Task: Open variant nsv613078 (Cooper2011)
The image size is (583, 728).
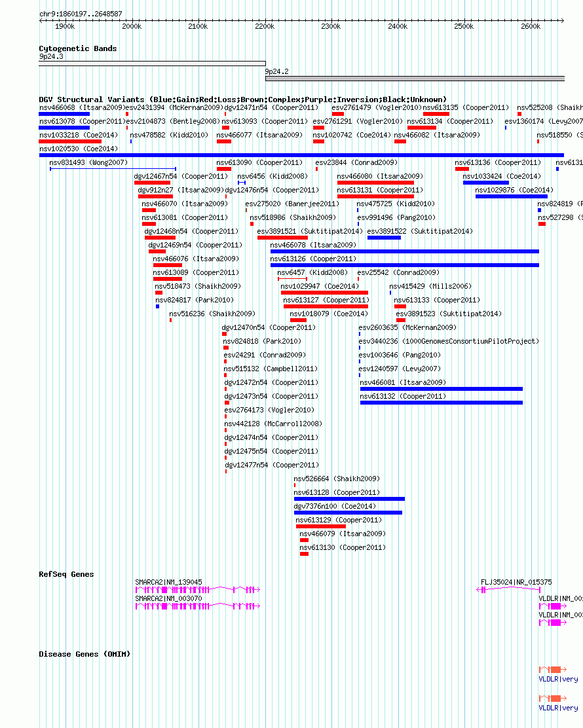Action: (83, 122)
